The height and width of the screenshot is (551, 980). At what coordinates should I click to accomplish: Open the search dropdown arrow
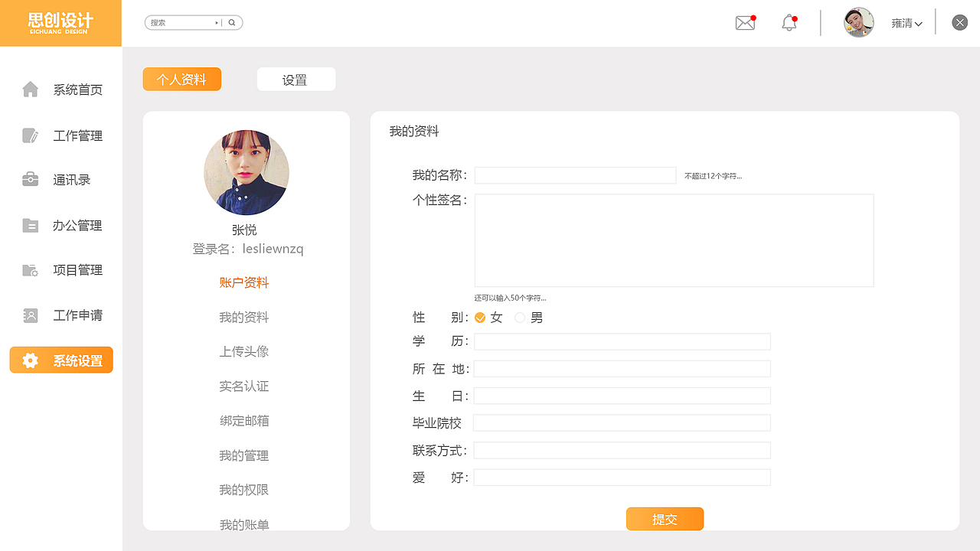[x=216, y=22]
